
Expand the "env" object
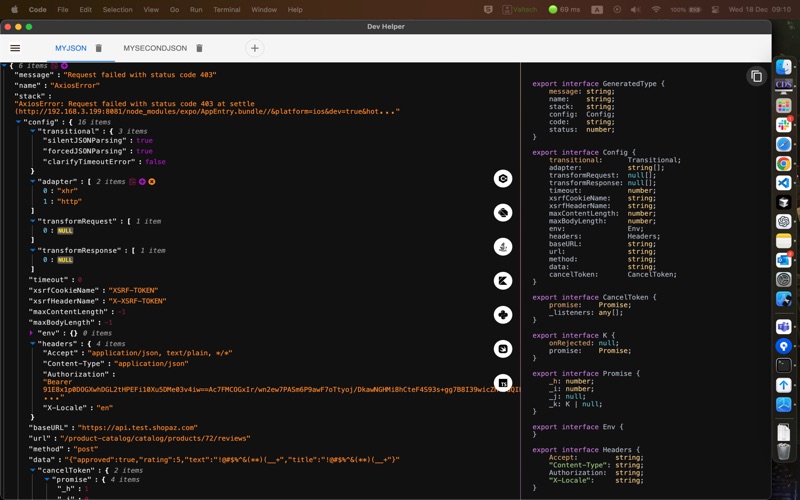[31, 333]
